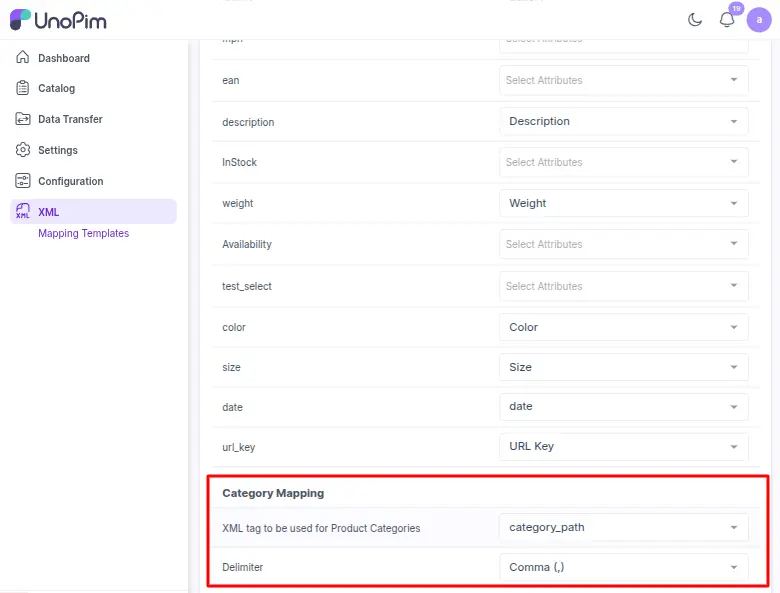Screen dimensions: 780x593
Task: Go to Data Transfer menu
Action: tap(70, 119)
